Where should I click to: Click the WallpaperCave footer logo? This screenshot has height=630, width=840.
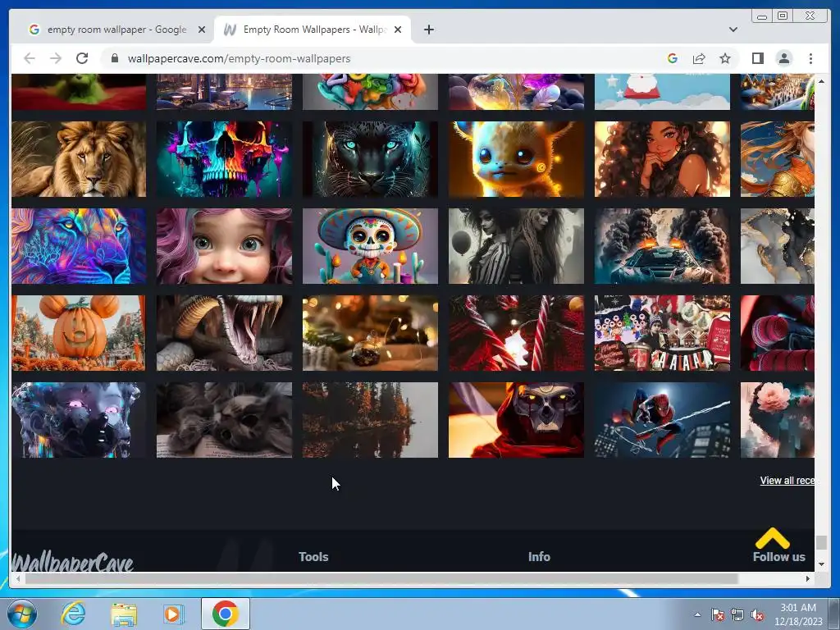[72, 561]
